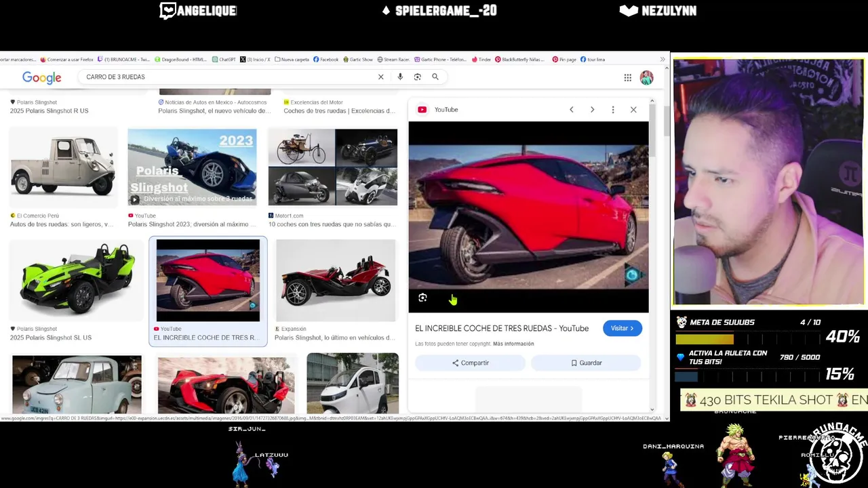Click caption '2025 Polaris Slingshot SL US'
Screen dimensions: 868x488
[x=51, y=338]
